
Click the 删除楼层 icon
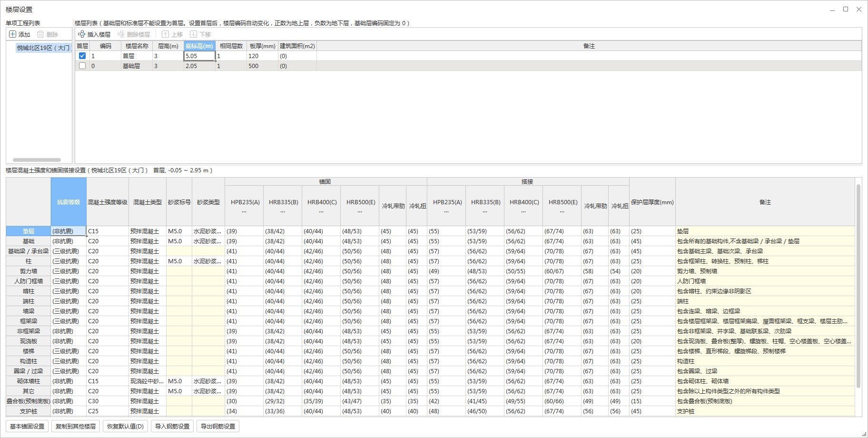tap(121, 34)
